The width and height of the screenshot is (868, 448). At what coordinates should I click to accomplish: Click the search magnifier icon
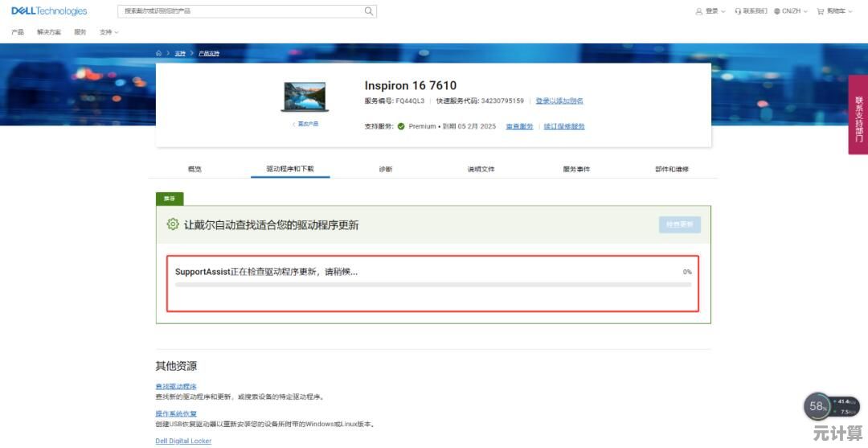(x=369, y=11)
